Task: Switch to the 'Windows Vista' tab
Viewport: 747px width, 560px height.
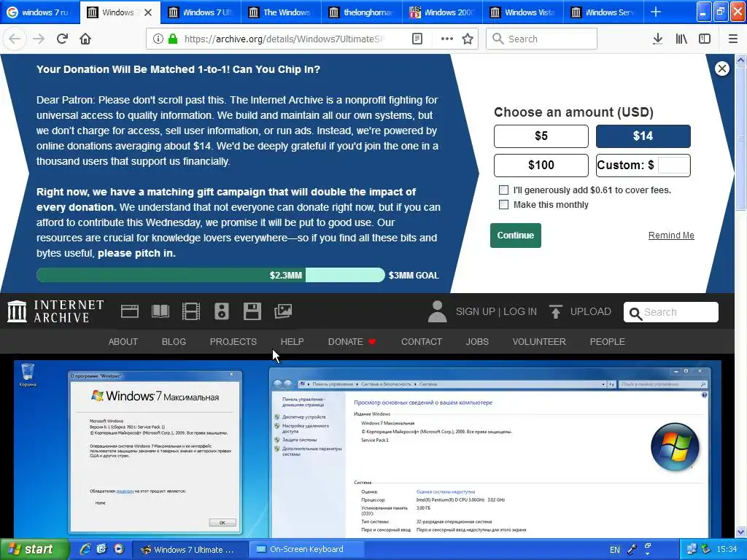Action: tap(523, 12)
